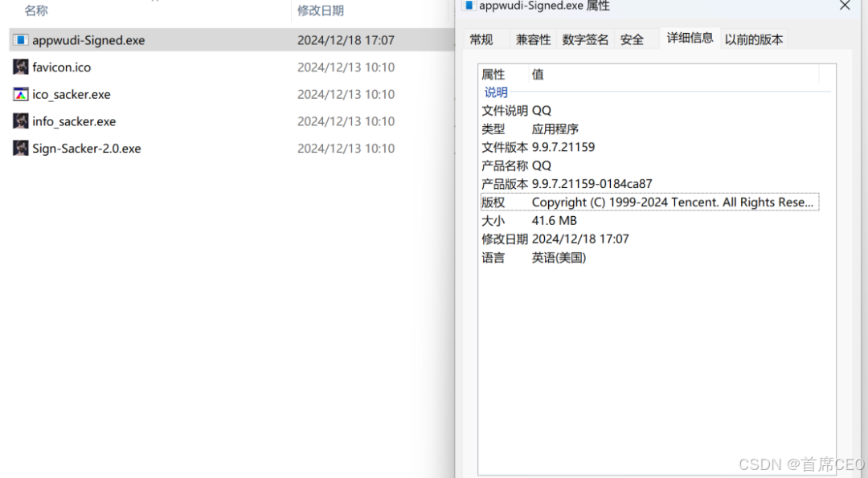Open the 以前的版本 tab

point(753,39)
